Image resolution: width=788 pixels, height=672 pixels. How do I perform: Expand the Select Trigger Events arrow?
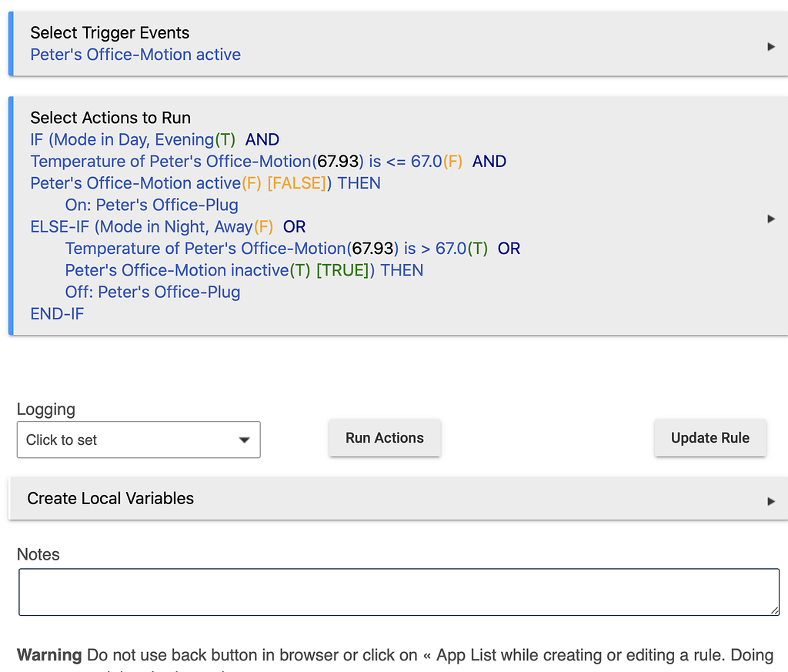[x=770, y=46]
